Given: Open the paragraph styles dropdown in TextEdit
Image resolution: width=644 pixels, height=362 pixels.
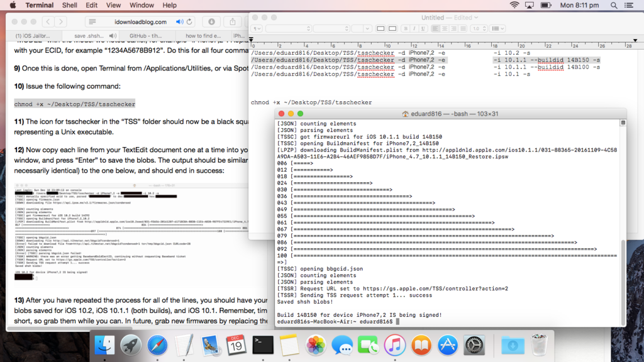Looking at the screenshot, I should point(257,29).
